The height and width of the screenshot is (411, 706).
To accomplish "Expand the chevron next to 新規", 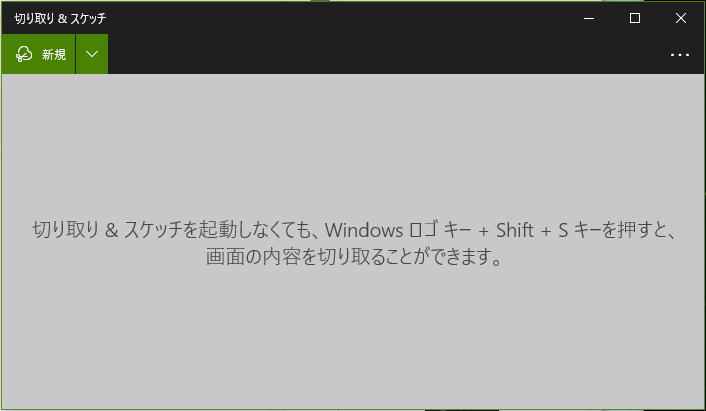I will [92, 54].
